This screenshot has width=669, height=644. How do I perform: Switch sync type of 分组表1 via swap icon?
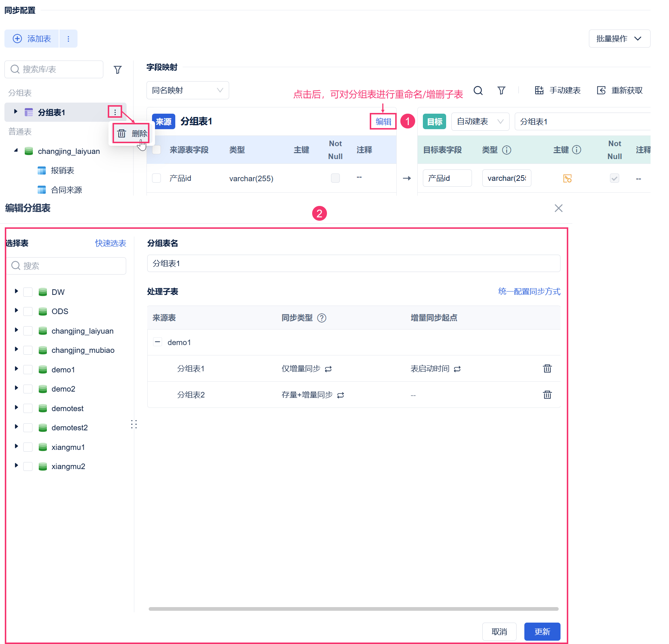328,369
